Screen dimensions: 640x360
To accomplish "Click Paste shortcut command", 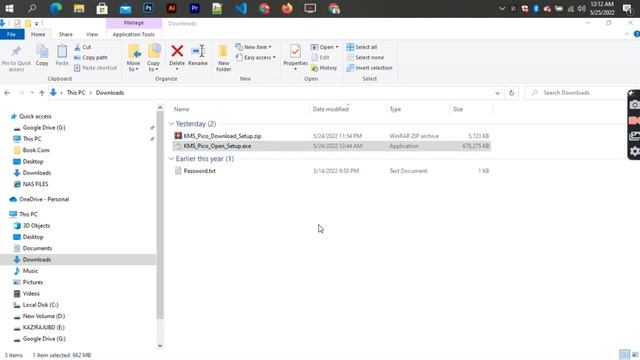I will [96, 68].
